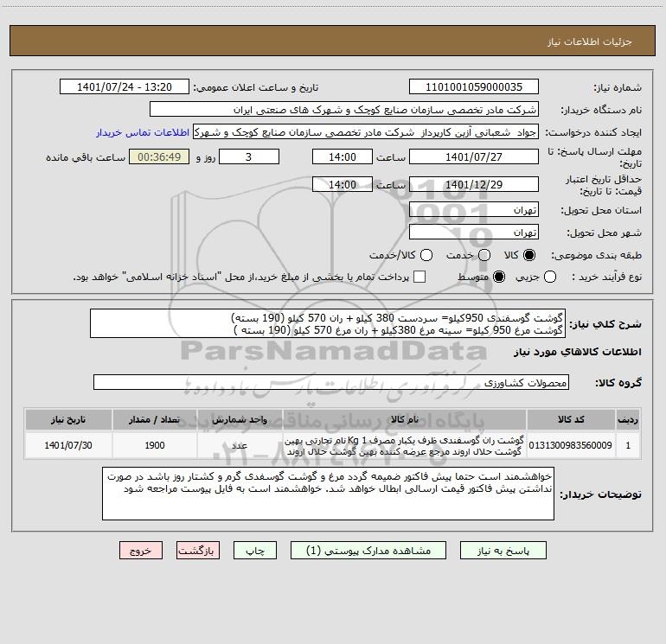666x644 pixels.
Task: Click the delivery province field تهران
Action: pos(474,210)
